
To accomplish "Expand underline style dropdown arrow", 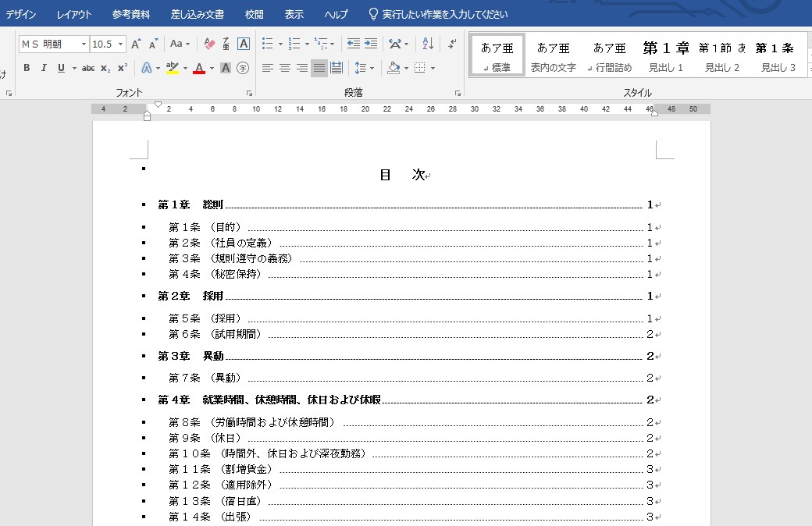I will (75, 68).
